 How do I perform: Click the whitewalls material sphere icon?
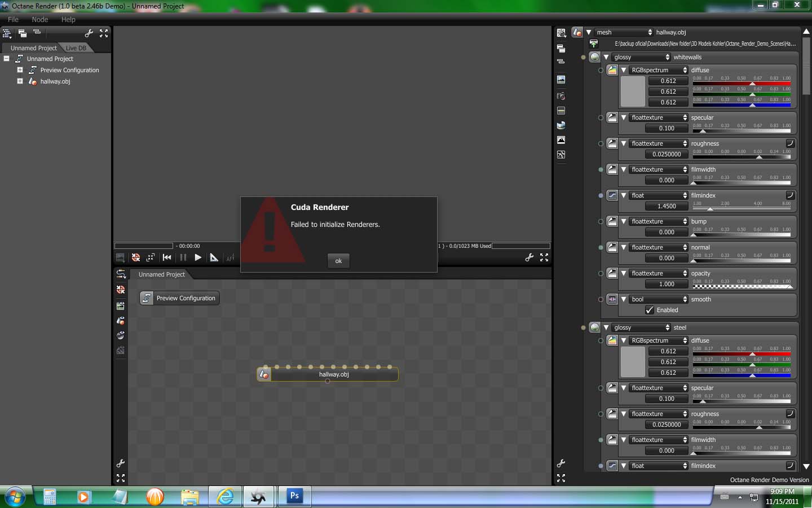(x=595, y=57)
